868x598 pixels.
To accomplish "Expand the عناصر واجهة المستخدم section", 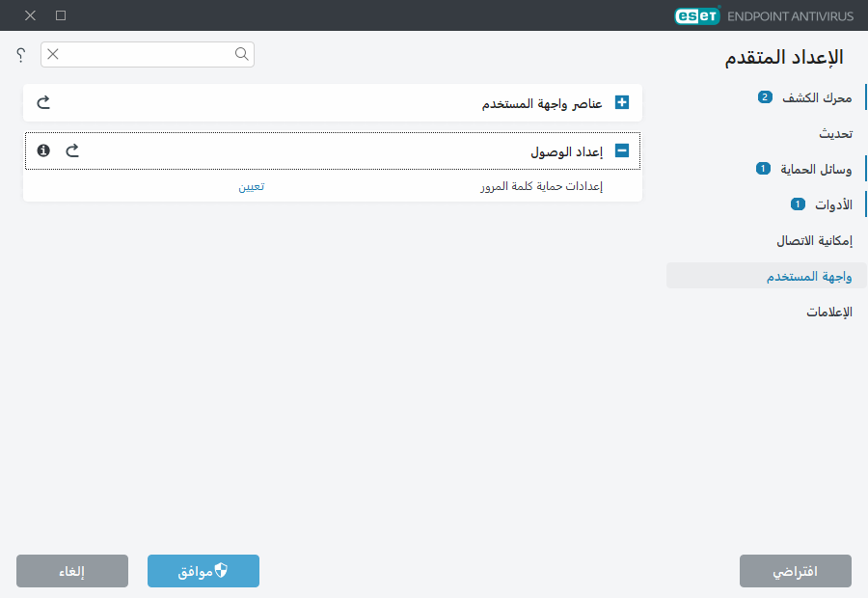I will 622,101.
